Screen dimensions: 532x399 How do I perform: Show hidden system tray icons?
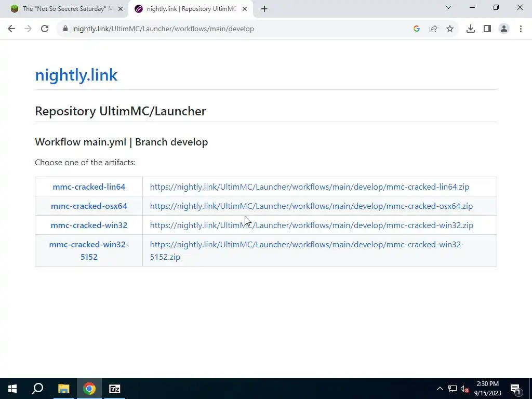pos(440,389)
